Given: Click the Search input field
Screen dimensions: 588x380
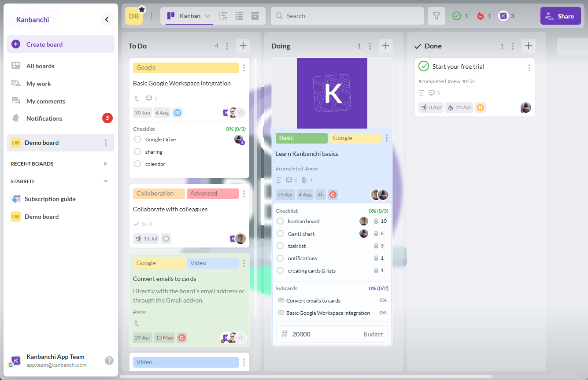Looking at the screenshot, I should (x=348, y=16).
